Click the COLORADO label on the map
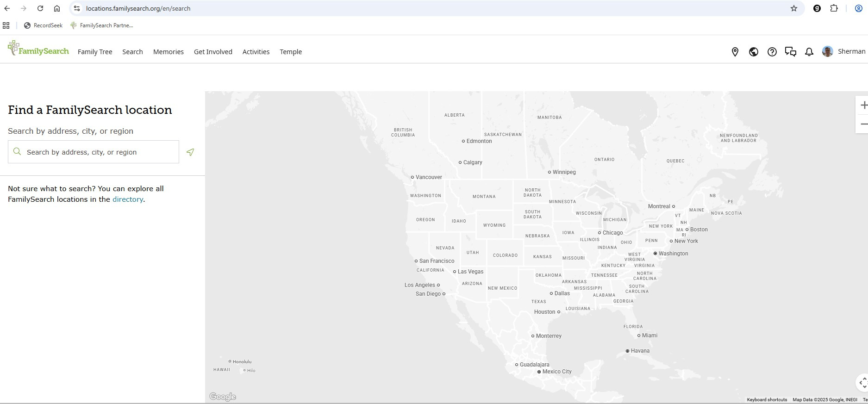Viewport: 868px width, 404px height. [505, 255]
